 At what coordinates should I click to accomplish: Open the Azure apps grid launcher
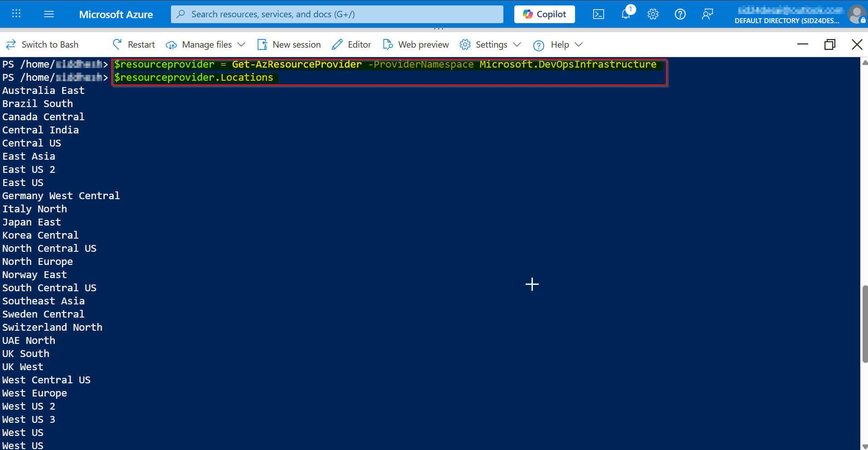pyautogui.click(x=16, y=14)
